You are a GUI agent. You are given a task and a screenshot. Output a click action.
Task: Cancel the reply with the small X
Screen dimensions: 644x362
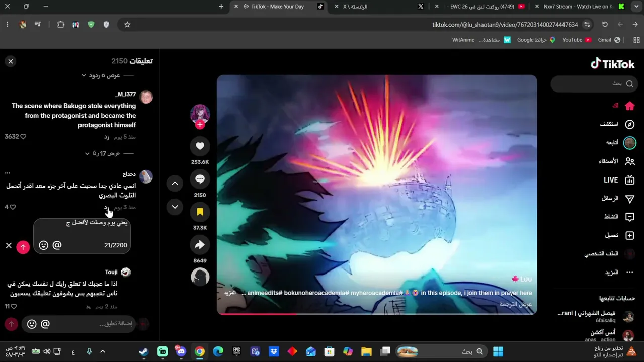(x=9, y=245)
